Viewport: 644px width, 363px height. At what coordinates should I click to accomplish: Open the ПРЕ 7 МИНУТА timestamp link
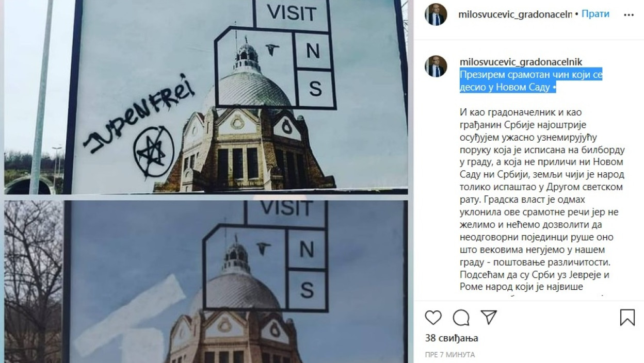pyautogui.click(x=450, y=355)
